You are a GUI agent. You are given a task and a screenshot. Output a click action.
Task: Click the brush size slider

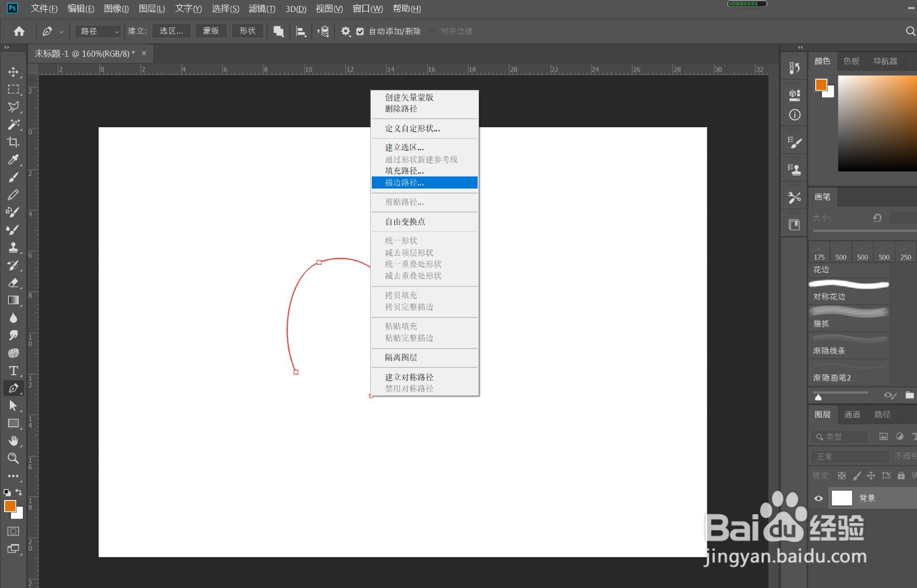(x=864, y=230)
